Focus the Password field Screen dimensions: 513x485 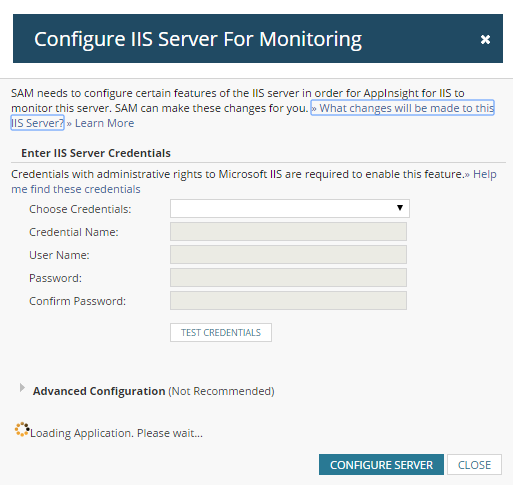coord(288,278)
